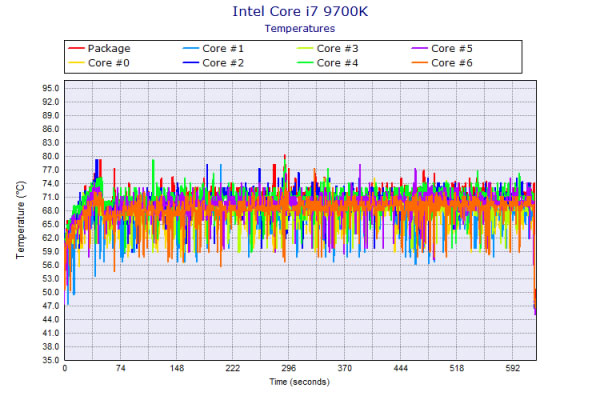600x400 pixels.
Task: Click the Core #0 legend entry
Action: (x=99, y=63)
